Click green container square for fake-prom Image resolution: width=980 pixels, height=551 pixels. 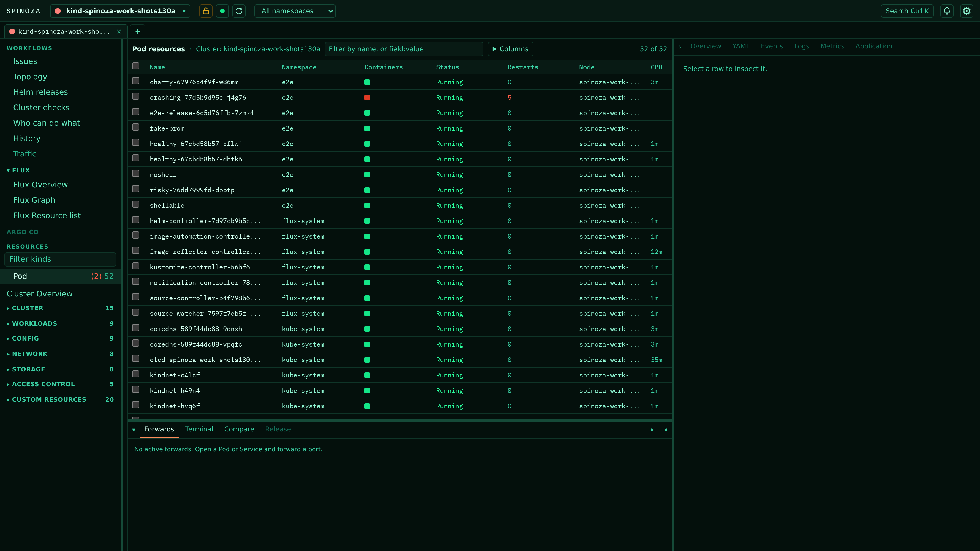click(x=367, y=128)
